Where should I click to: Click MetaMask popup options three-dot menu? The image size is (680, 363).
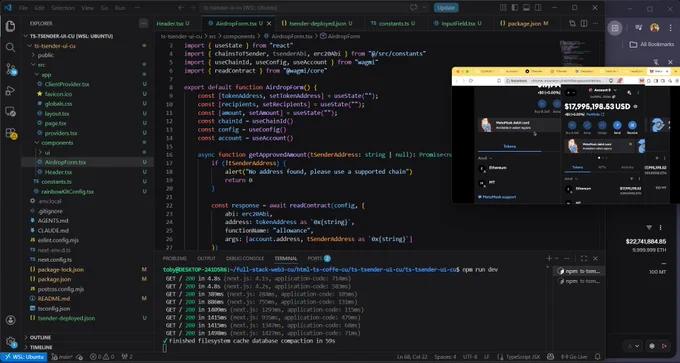639,92
